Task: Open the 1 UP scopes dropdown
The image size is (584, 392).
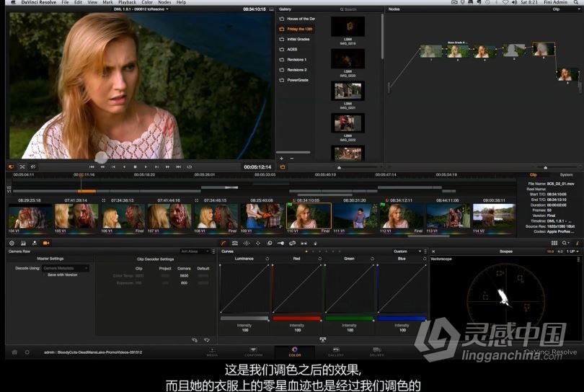Action: (573, 251)
